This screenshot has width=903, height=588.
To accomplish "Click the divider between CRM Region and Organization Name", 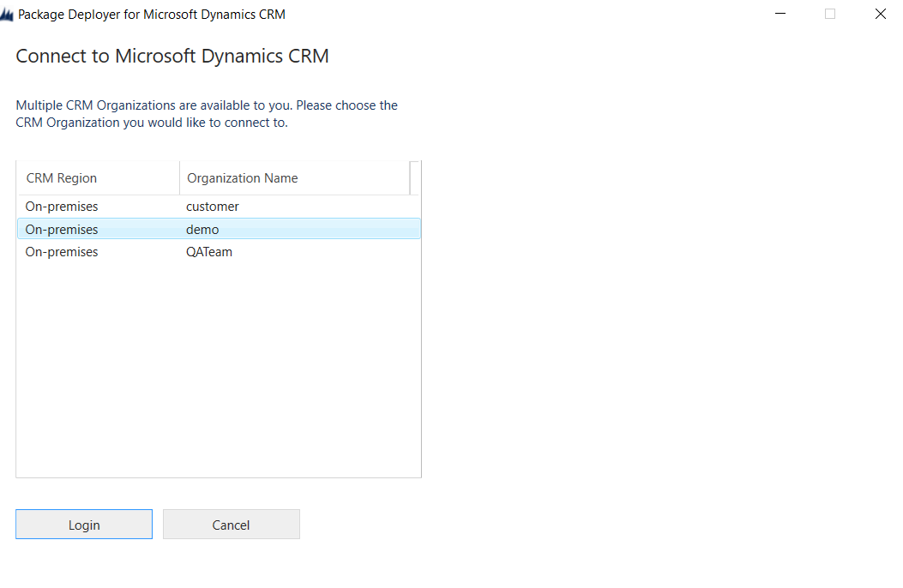I will point(179,178).
